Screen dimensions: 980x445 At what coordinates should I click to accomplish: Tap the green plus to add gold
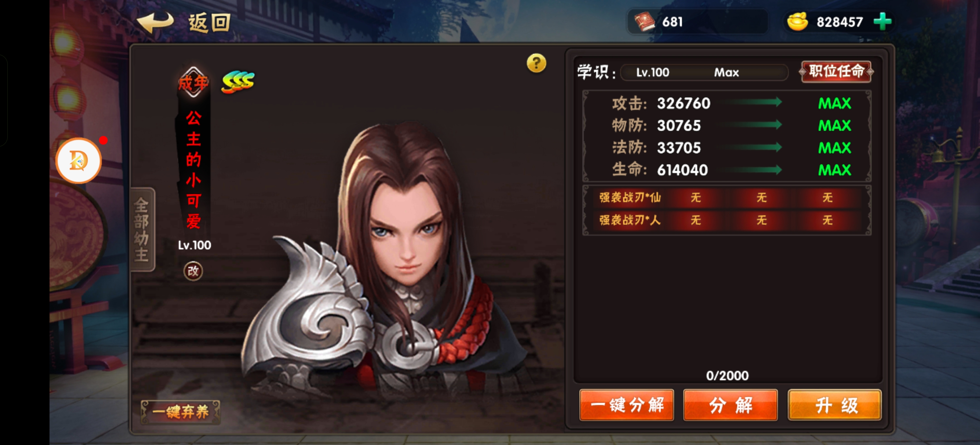pyautogui.click(x=883, y=22)
